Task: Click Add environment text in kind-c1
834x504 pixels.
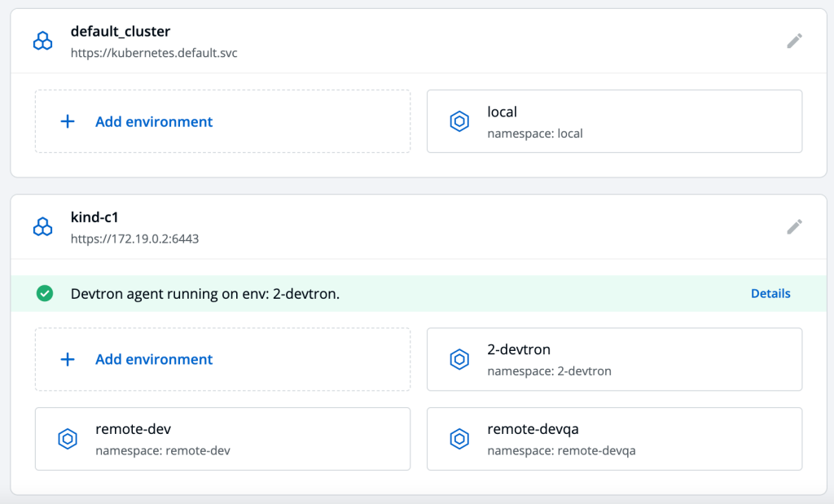Action: (154, 359)
